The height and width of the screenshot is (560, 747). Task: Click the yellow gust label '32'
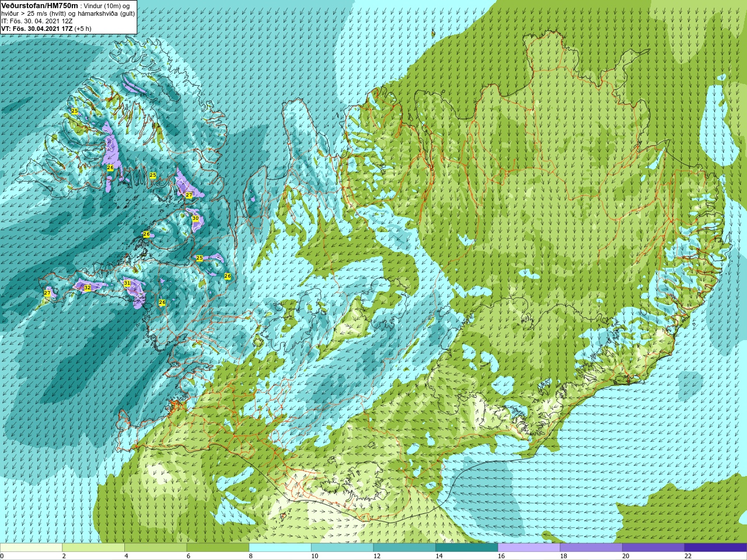[x=87, y=288]
